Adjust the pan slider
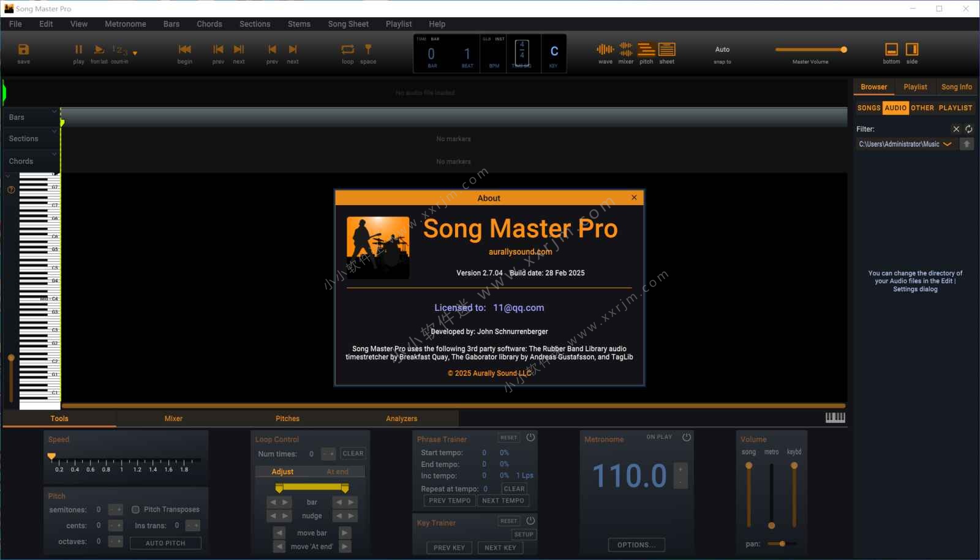 (783, 543)
